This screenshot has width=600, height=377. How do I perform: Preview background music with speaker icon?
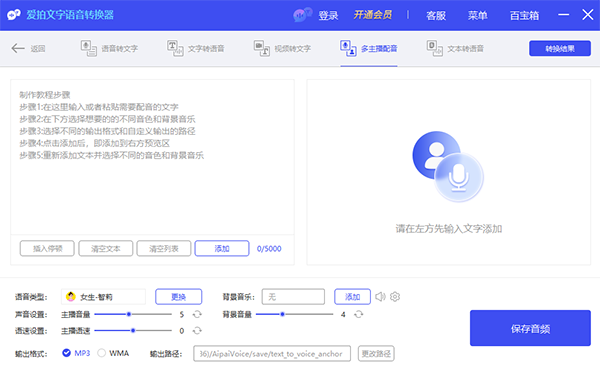click(x=380, y=297)
